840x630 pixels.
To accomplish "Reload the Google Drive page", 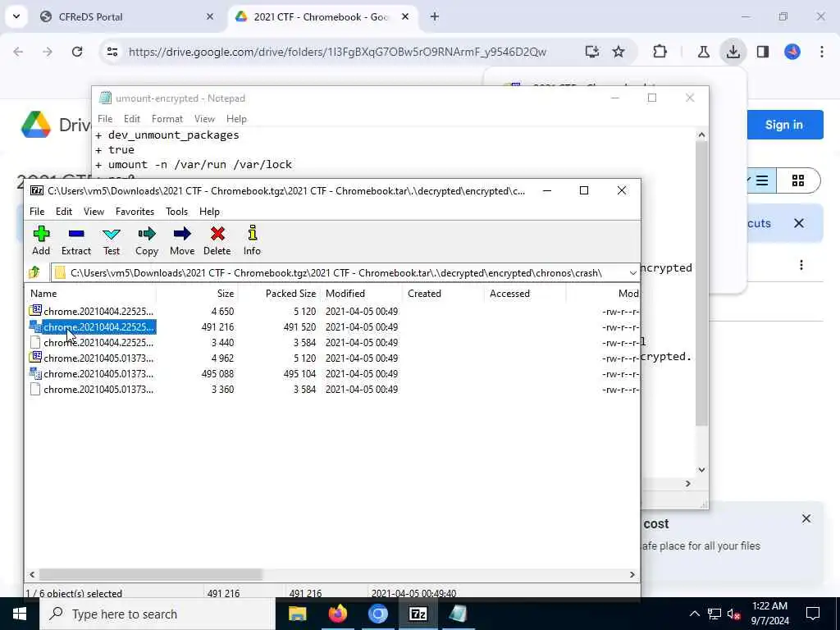I will (x=77, y=52).
